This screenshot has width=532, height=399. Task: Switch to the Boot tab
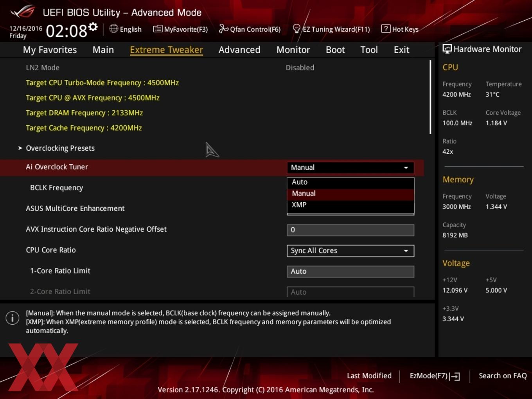click(335, 50)
